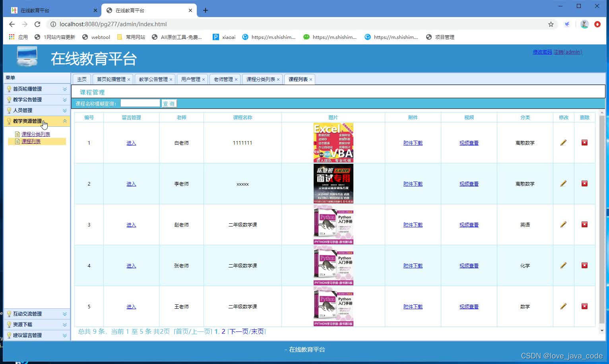Reload the page with refresh icon
Viewport: 609px width, 364px height.
(37, 24)
